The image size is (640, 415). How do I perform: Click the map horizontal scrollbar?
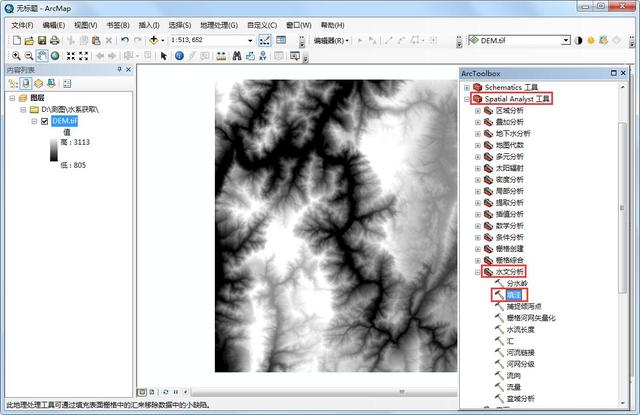322,392
